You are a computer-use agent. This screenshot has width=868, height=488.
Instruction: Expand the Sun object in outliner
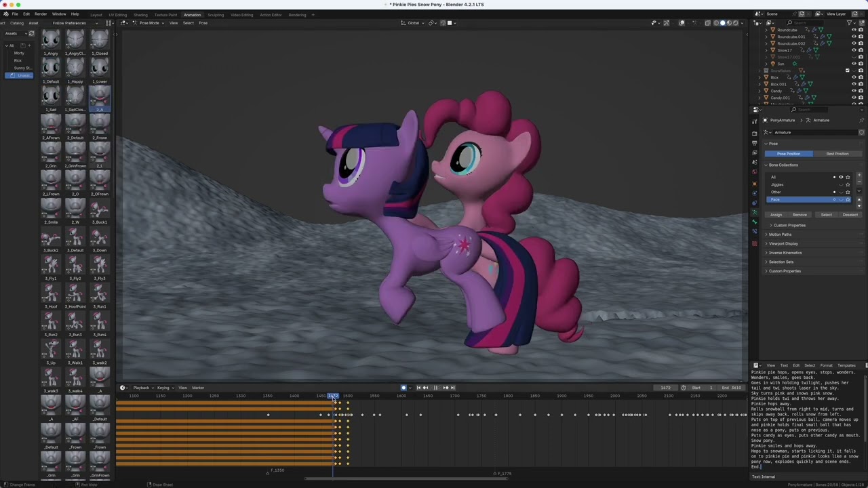click(766, 64)
